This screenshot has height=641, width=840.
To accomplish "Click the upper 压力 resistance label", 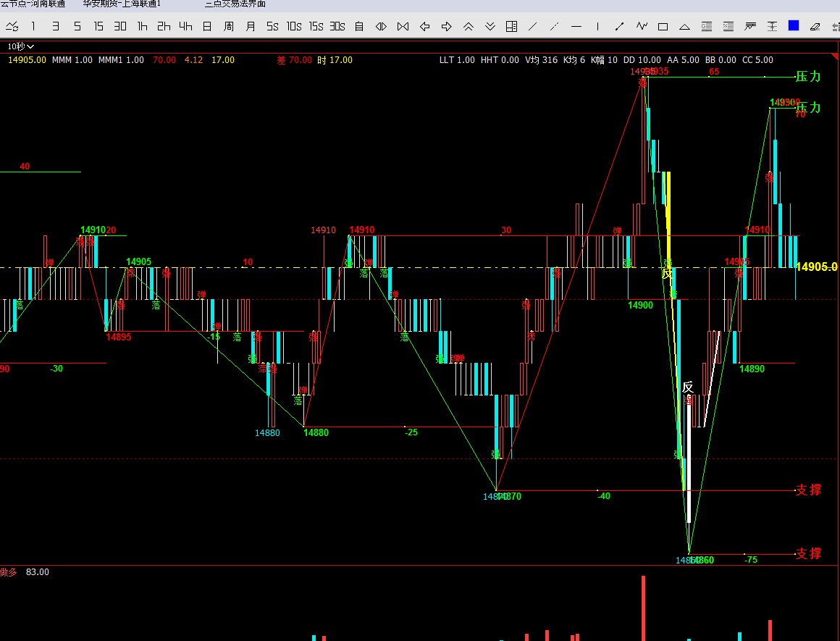I will (808, 76).
